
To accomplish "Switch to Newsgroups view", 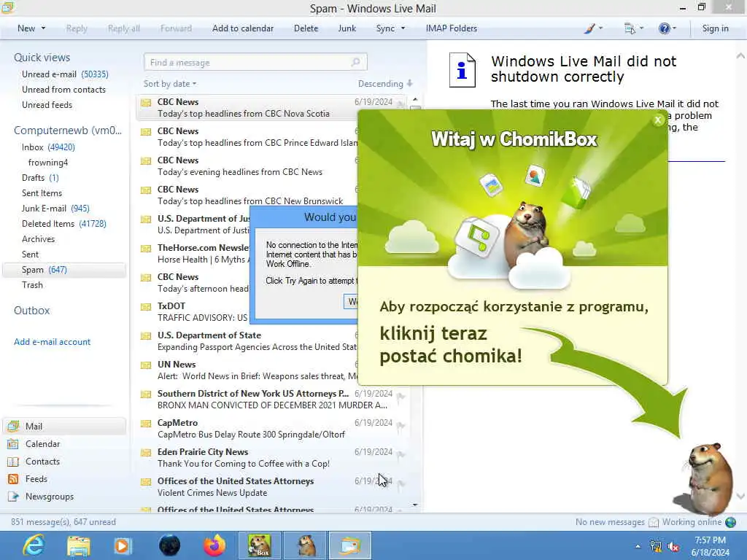I will pos(50,497).
